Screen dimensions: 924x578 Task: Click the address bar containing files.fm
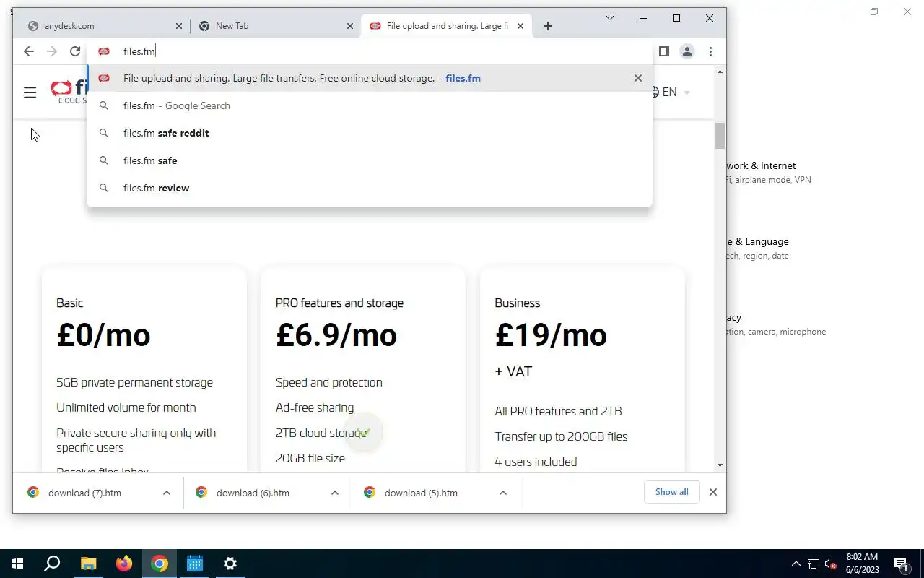[x=370, y=51]
